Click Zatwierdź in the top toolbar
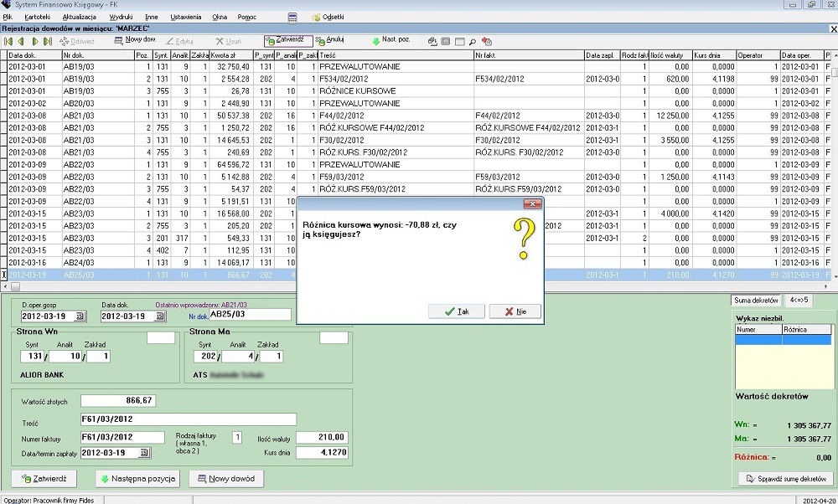 288,40
